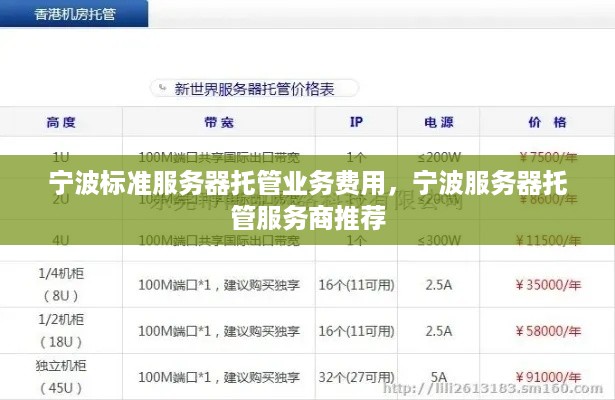Click the ¥7500/年 price

548,157
